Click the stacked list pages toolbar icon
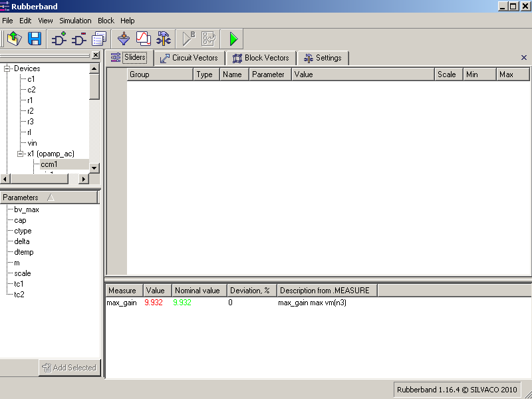This screenshot has width=532, height=399. [99, 39]
